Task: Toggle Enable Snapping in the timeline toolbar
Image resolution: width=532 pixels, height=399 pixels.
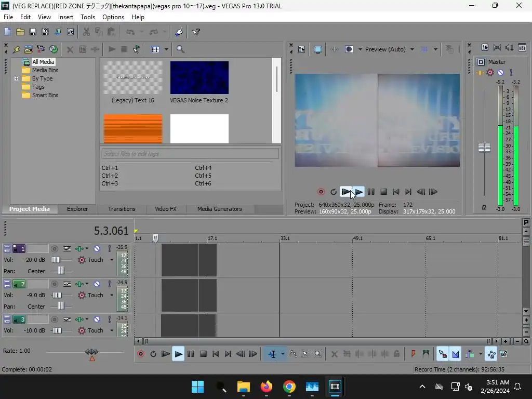Action: click(x=443, y=354)
